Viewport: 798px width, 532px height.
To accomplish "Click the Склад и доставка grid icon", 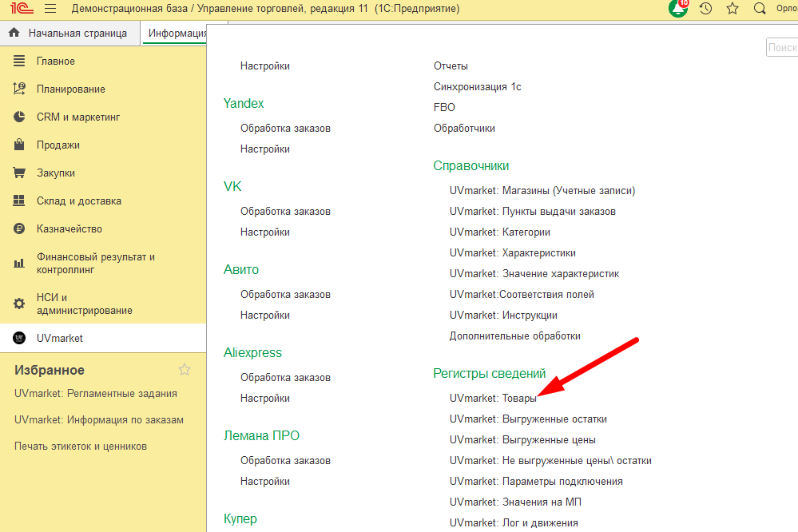I will [19, 200].
